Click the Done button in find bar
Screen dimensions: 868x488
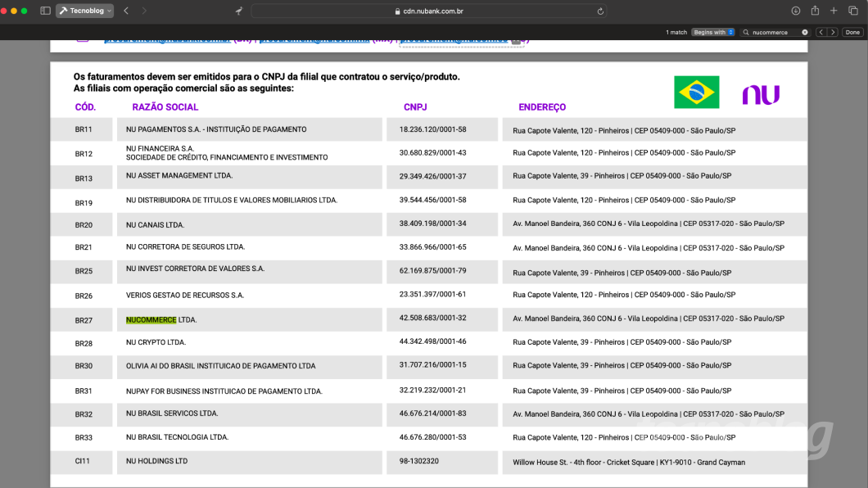coord(852,32)
